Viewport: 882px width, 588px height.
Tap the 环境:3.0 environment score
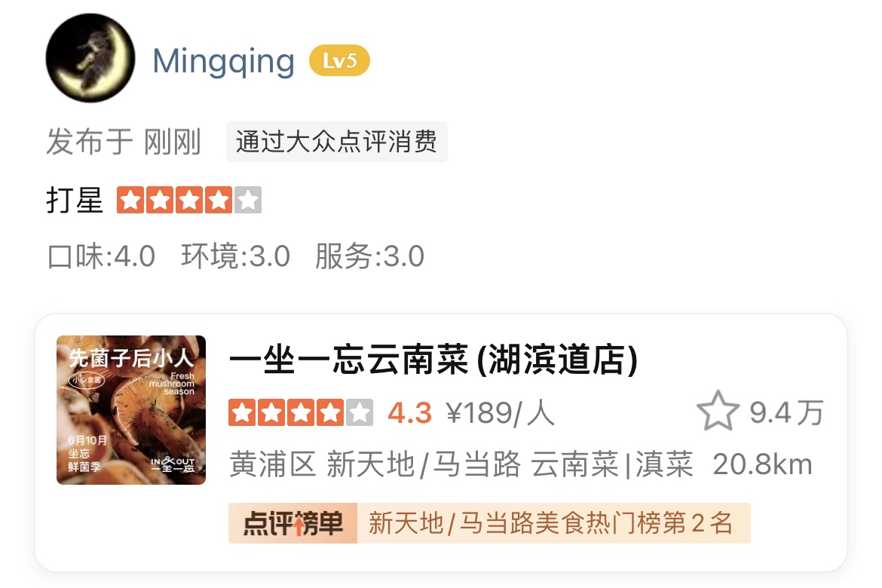pyautogui.click(x=235, y=256)
